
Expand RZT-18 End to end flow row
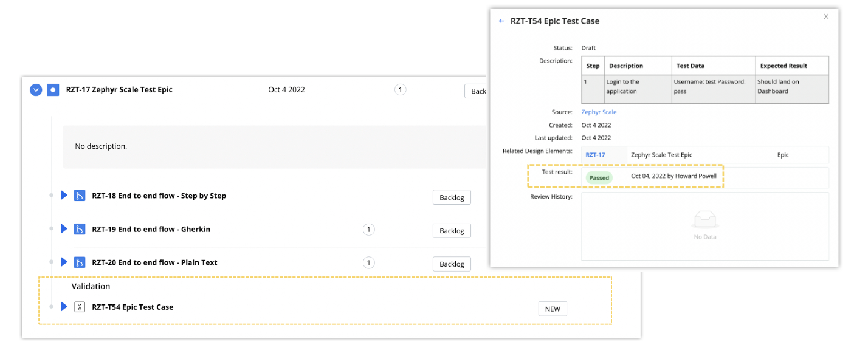coord(64,196)
